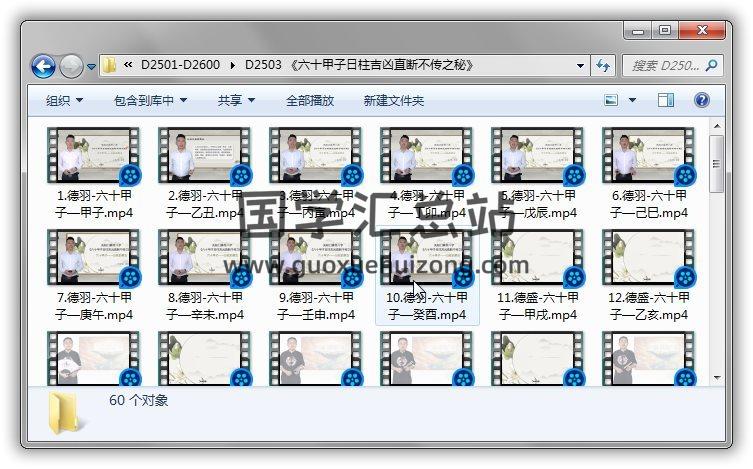
Task: Select video thumbnail 6.德羽-六十甲子—己巳.mp4
Action: (648, 156)
